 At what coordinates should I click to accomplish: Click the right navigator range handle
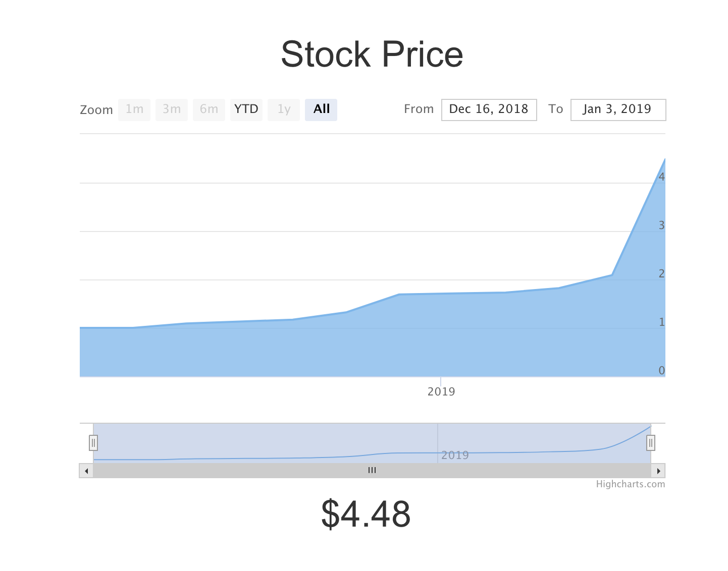(651, 443)
